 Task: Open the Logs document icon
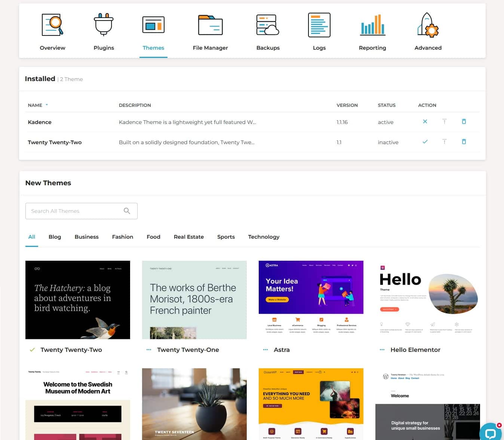[319, 25]
